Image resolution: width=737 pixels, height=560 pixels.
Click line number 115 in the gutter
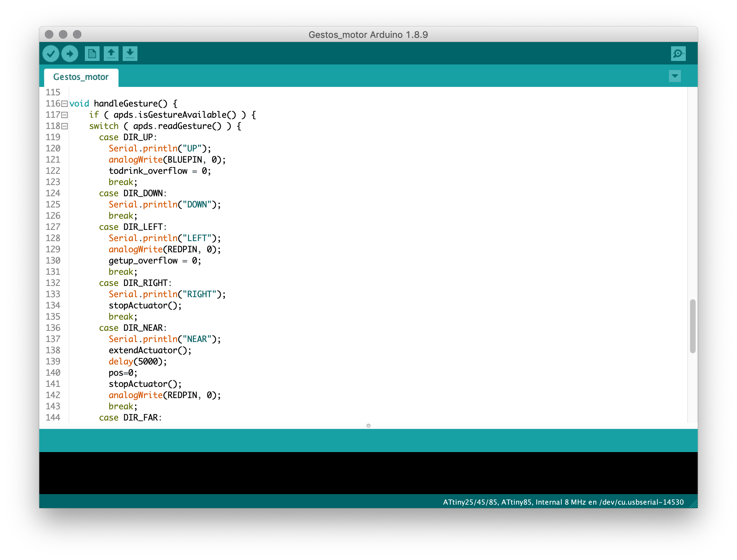[53, 93]
